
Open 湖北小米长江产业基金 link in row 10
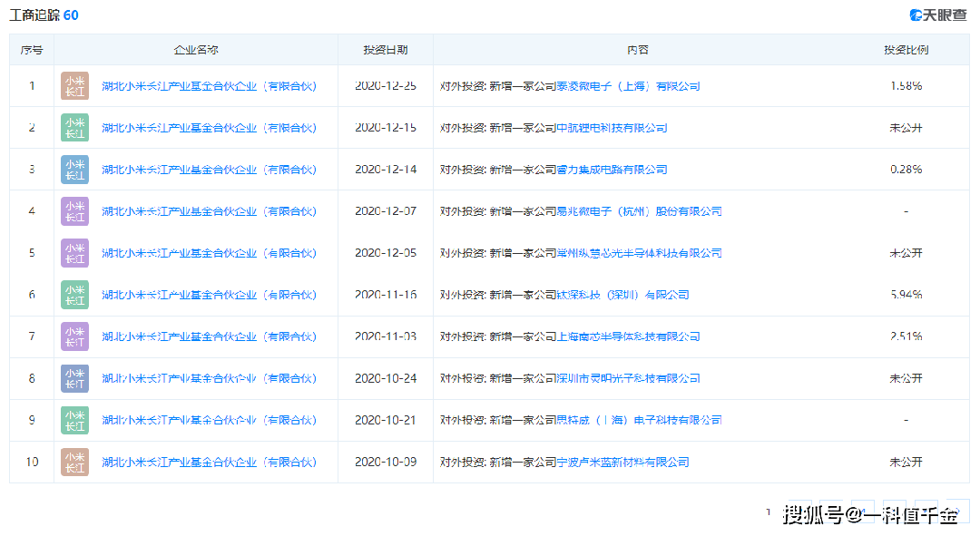[x=209, y=463]
